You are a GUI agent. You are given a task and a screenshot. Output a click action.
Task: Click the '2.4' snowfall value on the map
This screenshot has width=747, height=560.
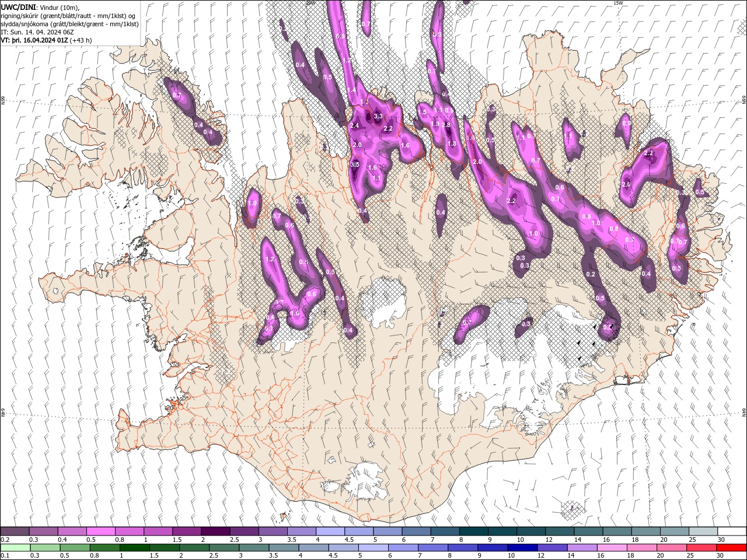click(354, 125)
